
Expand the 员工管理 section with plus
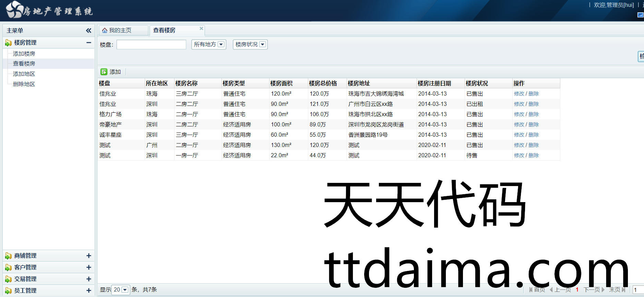click(88, 290)
